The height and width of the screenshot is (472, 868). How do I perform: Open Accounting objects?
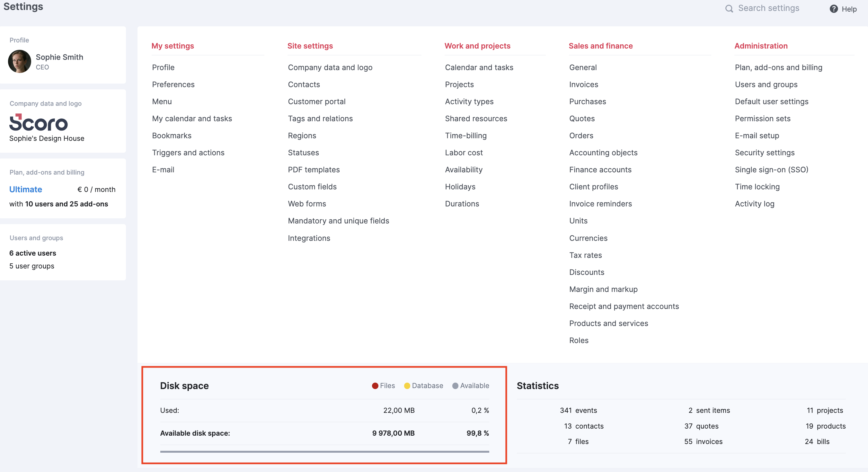603,153
